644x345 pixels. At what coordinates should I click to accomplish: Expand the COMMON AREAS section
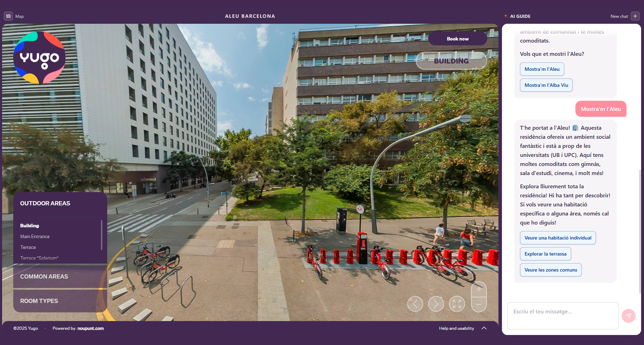point(44,276)
